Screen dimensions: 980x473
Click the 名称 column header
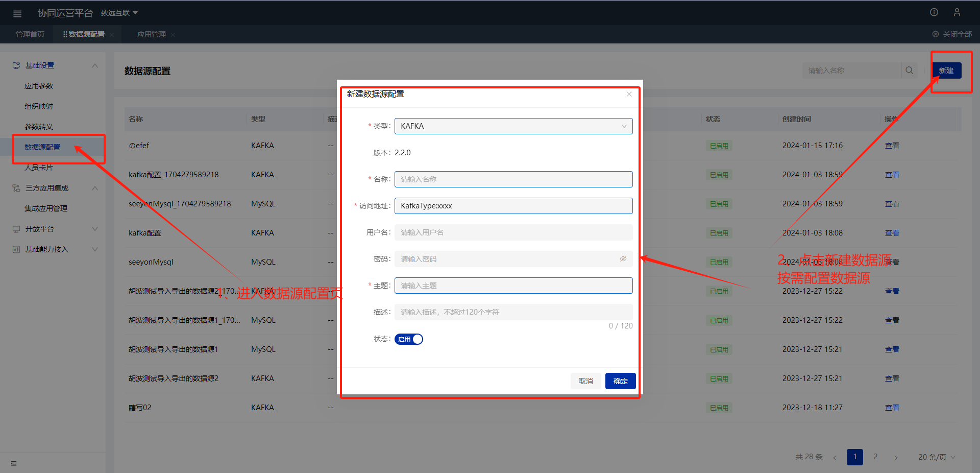pyautogui.click(x=136, y=119)
